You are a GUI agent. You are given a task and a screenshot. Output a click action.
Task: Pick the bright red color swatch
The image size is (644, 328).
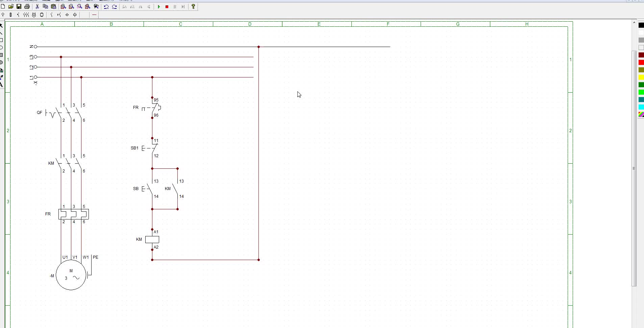pyautogui.click(x=641, y=63)
